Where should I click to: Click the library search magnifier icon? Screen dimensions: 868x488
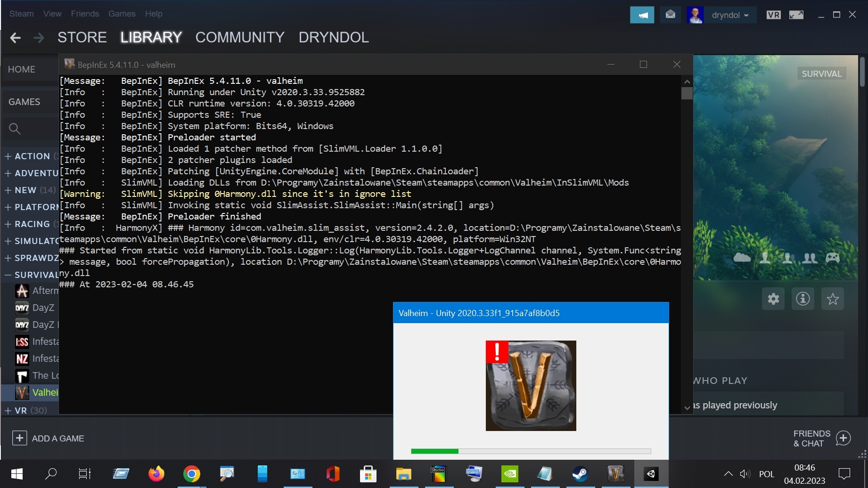[15, 129]
